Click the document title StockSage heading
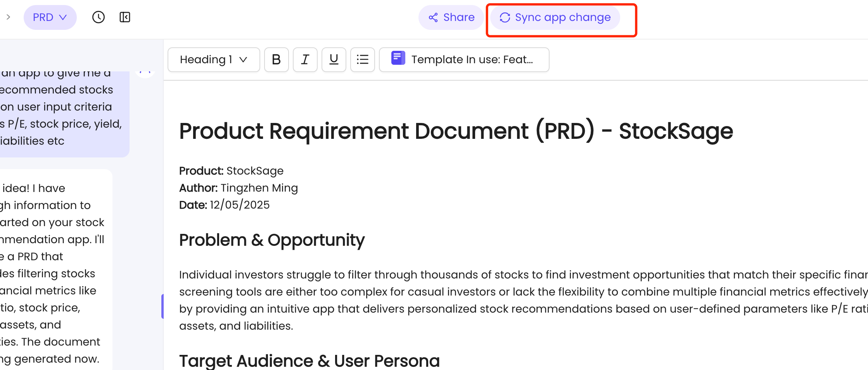 [x=456, y=131]
